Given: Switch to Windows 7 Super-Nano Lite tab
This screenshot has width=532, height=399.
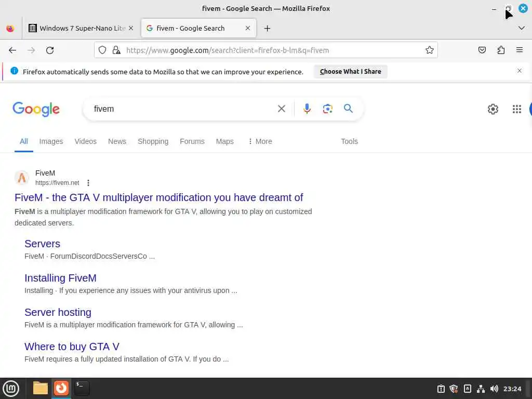Looking at the screenshot, I should click(x=81, y=28).
